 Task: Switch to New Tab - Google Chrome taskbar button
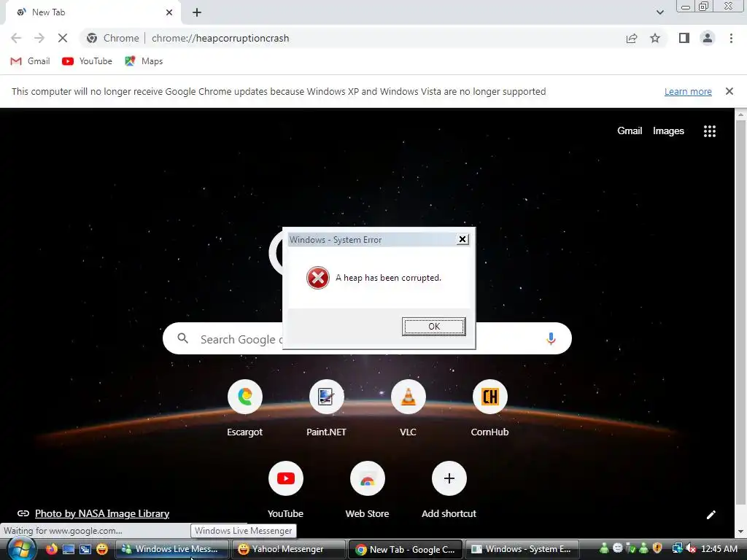point(406,549)
